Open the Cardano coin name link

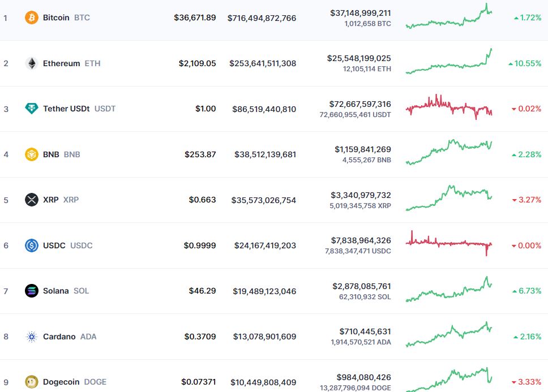point(70,337)
